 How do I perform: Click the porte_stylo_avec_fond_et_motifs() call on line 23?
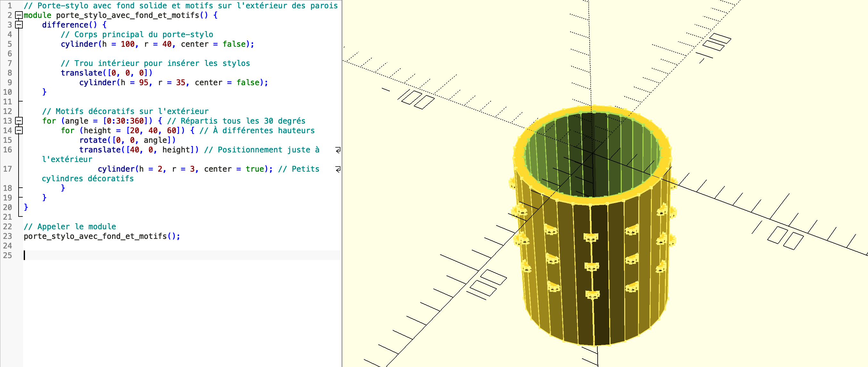[102, 236]
